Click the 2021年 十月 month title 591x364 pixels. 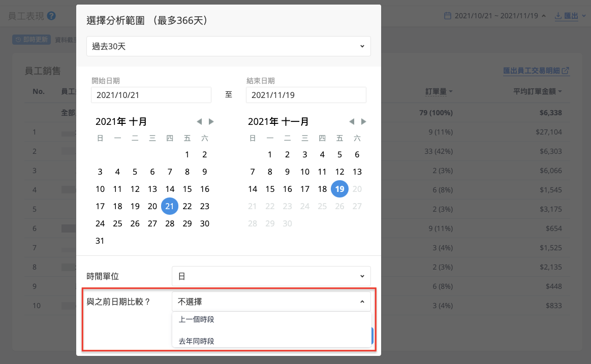point(121,121)
